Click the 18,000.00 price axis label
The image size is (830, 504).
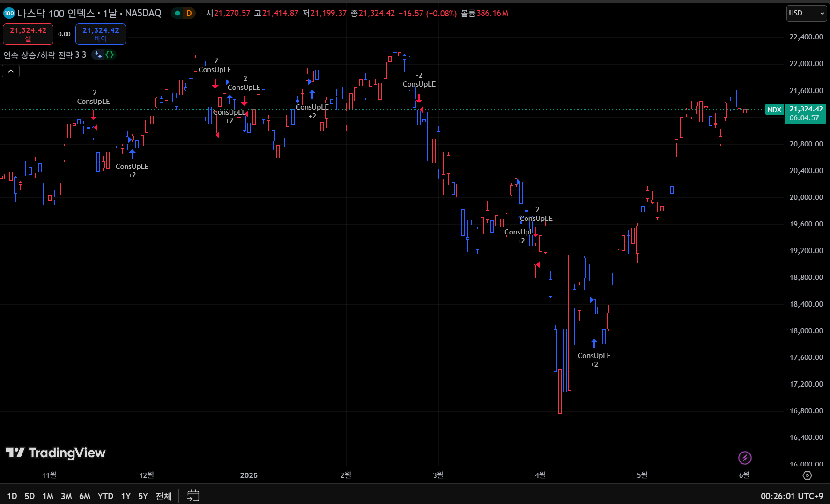[806, 331]
